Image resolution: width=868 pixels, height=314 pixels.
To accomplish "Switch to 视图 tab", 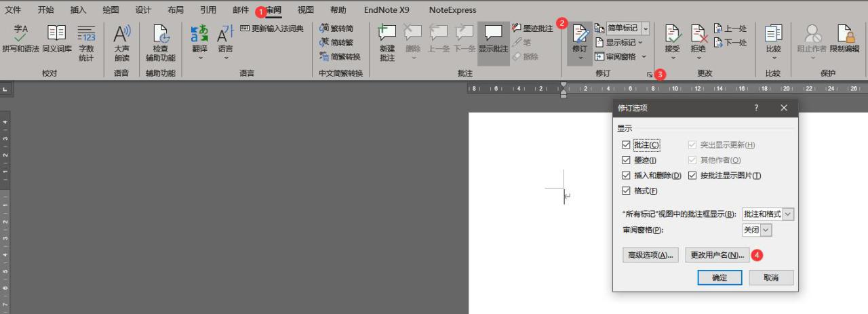I will click(306, 9).
